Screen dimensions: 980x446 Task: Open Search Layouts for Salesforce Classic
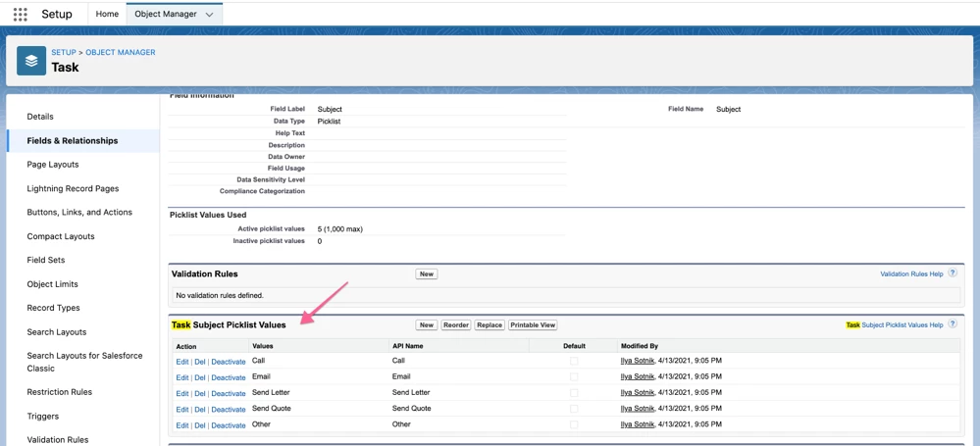84,362
